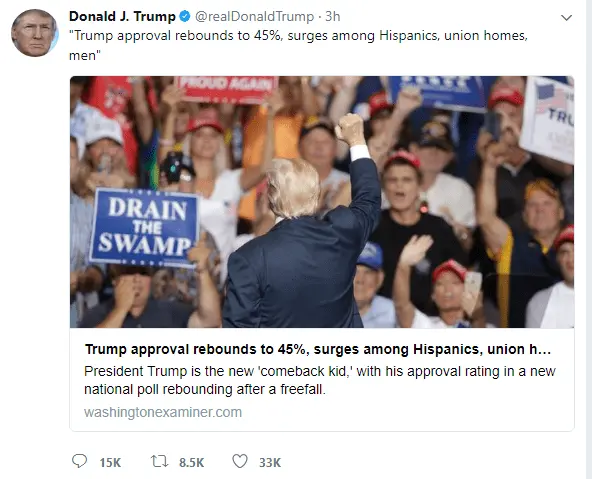Click the reply speech bubble icon
This screenshot has width=592, height=479.
pos(79,461)
